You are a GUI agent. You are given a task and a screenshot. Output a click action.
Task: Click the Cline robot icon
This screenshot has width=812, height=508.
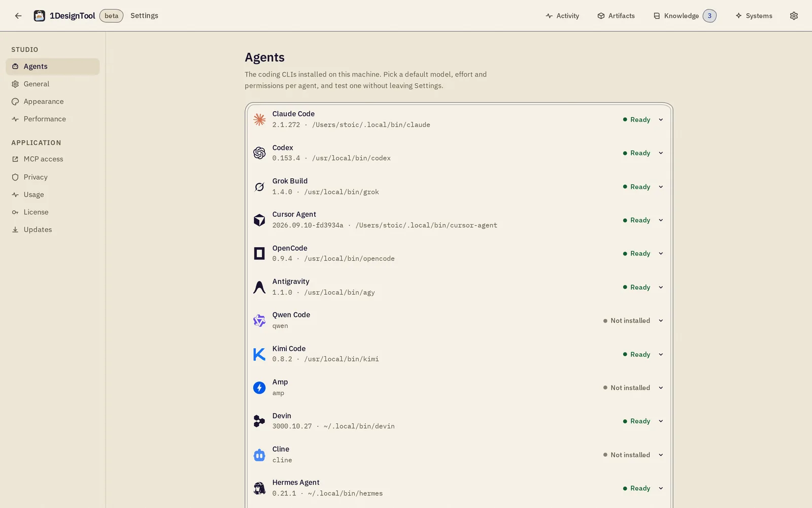pyautogui.click(x=259, y=455)
